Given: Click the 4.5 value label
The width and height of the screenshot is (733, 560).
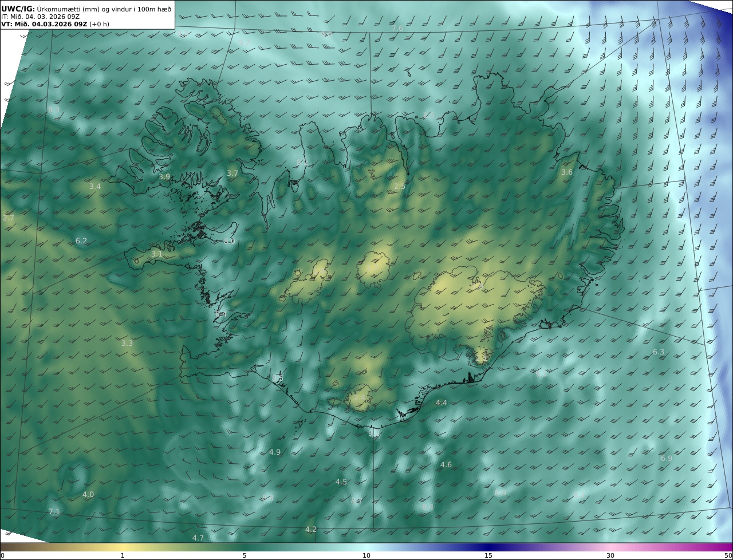Looking at the screenshot, I should coord(341,482).
